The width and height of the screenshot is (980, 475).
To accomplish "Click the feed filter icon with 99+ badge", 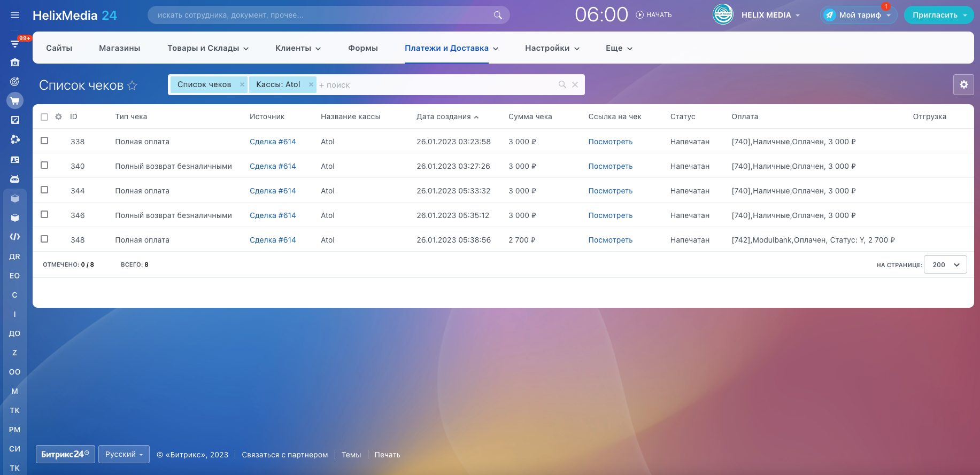I will 15,43.
